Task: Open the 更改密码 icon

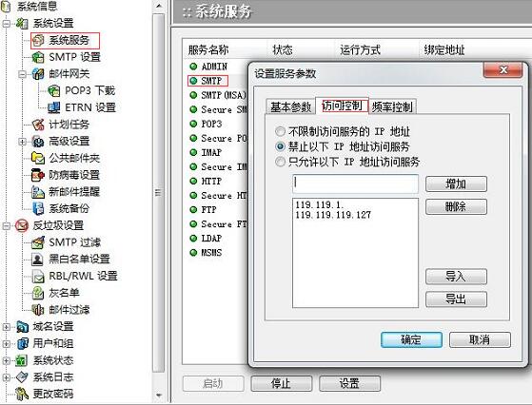Action: point(22,394)
